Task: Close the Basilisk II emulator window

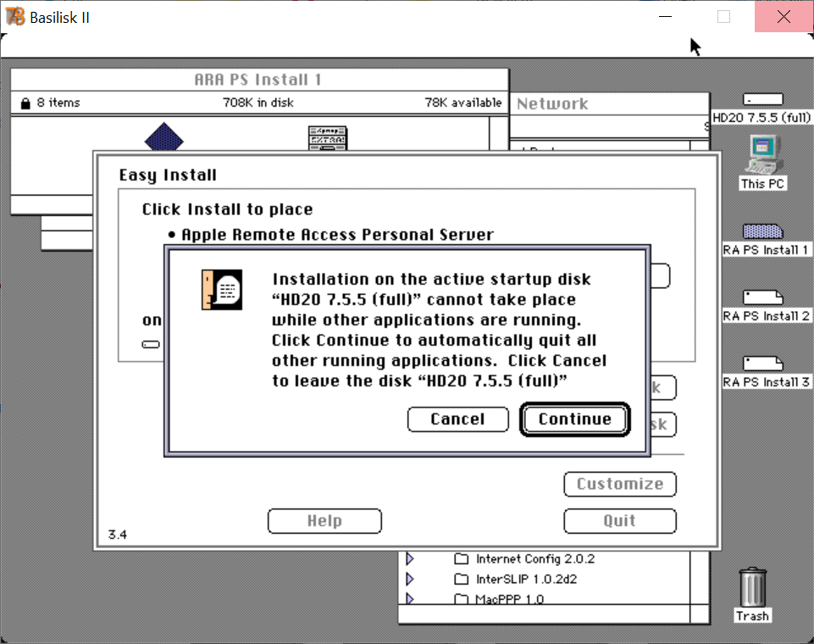Action: click(784, 17)
